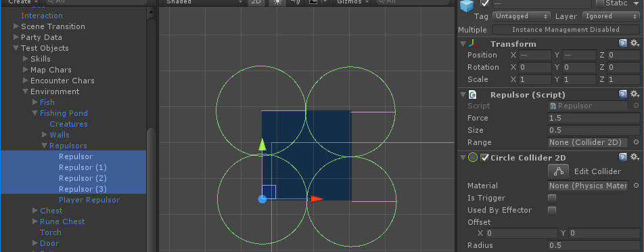
Task: Open Transform component help book icon
Action: click(623, 43)
